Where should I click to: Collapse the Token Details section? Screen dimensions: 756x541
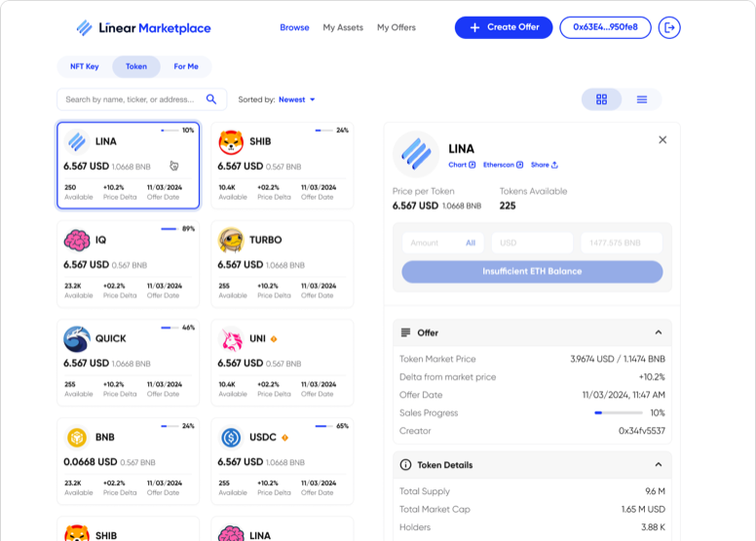(659, 465)
